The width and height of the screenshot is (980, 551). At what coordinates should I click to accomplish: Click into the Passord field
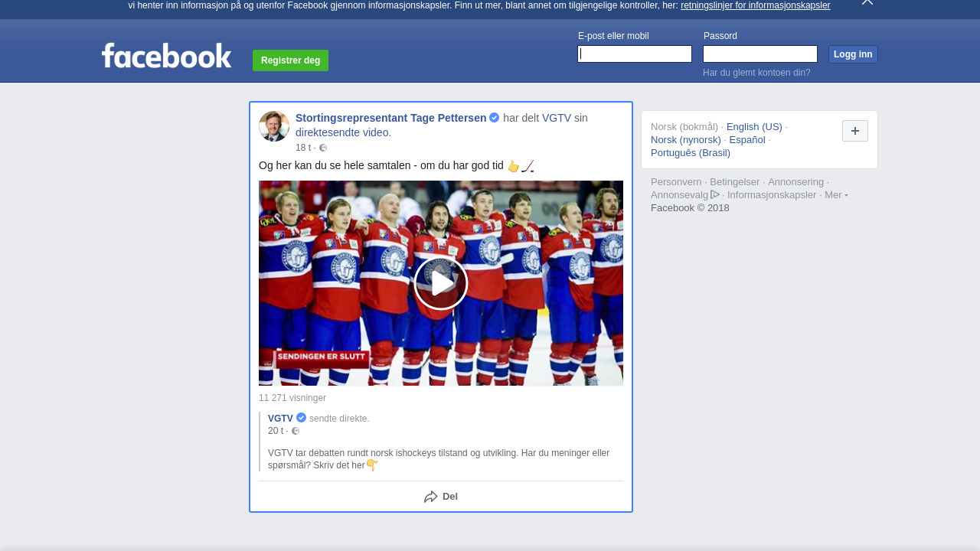pos(759,54)
